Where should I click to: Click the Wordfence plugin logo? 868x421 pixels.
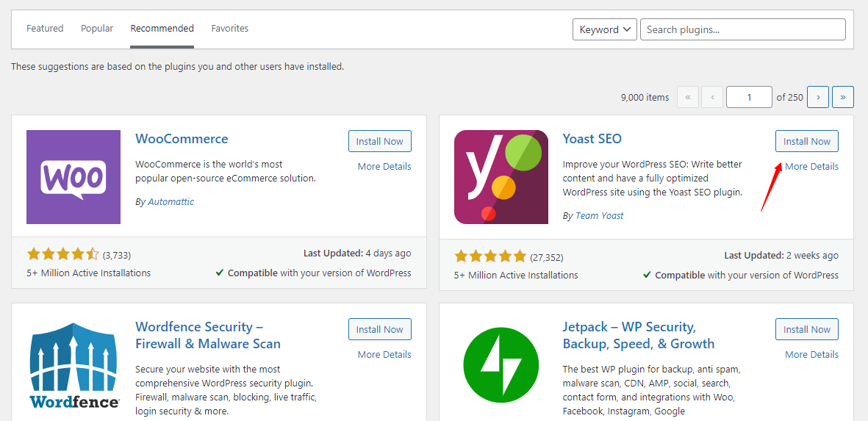(x=73, y=365)
